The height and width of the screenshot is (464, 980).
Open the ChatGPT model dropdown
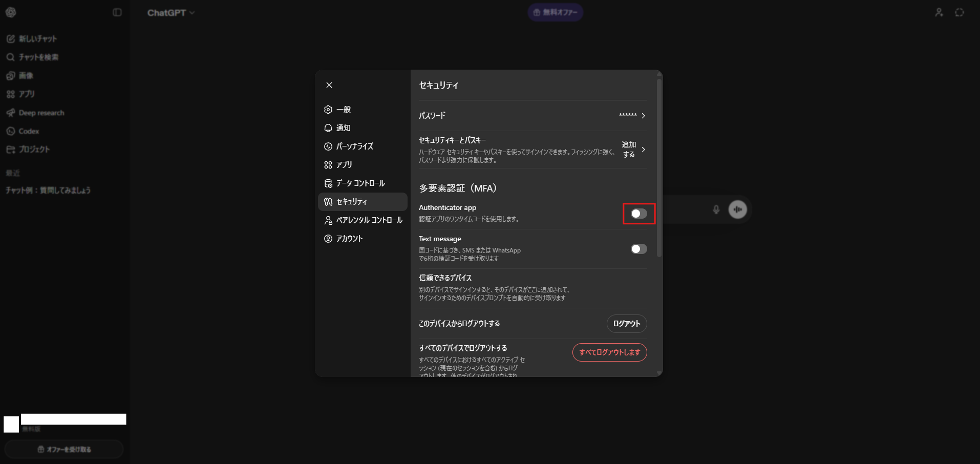[171, 13]
